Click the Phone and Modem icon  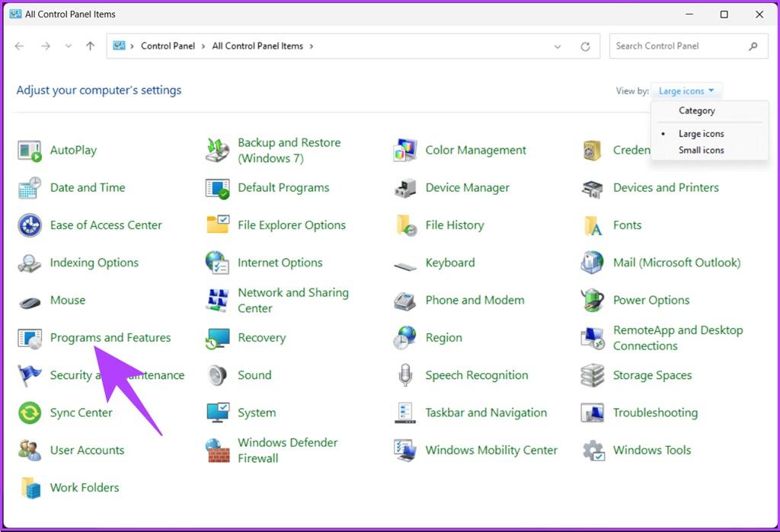pyautogui.click(x=405, y=301)
